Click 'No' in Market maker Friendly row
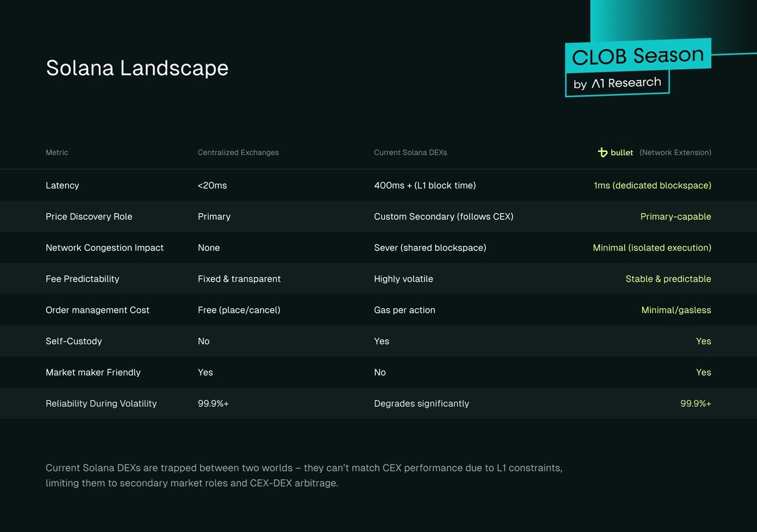The width and height of the screenshot is (757, 532). coord(380,373)
